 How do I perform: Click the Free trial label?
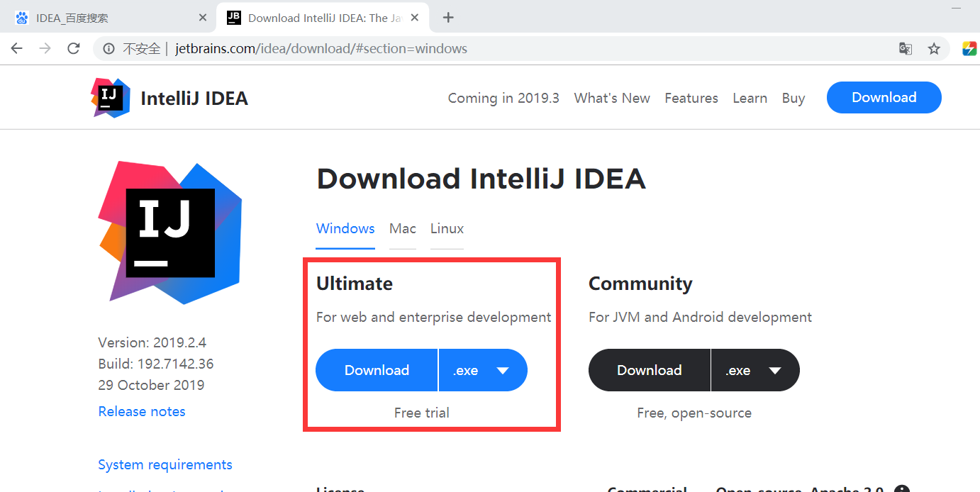point(422,413)
